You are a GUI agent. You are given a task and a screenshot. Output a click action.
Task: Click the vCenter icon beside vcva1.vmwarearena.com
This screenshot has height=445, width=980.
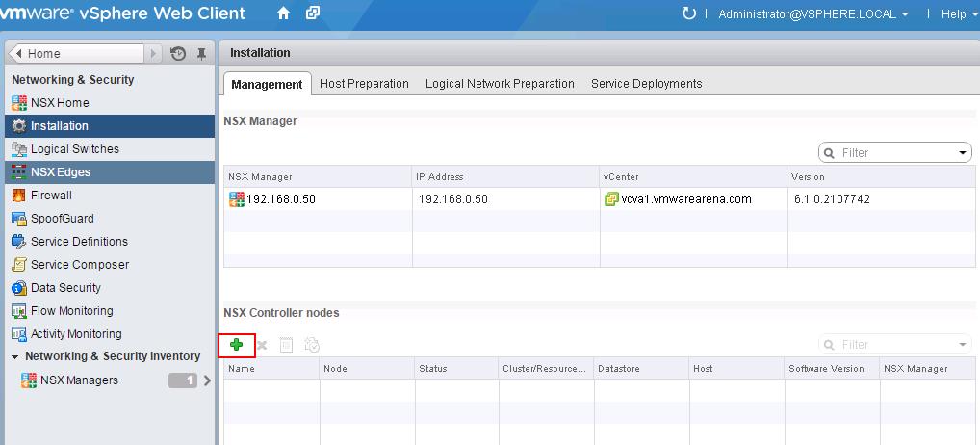point(611,199)
